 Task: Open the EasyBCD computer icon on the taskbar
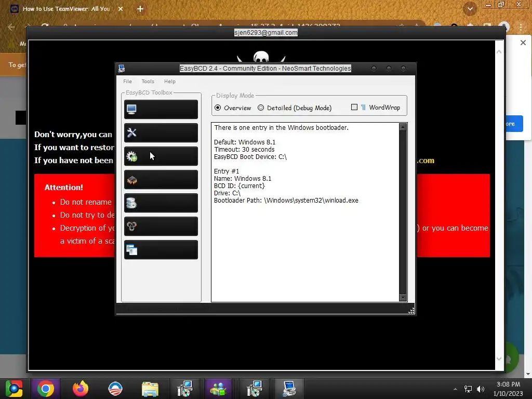(289, 389)
